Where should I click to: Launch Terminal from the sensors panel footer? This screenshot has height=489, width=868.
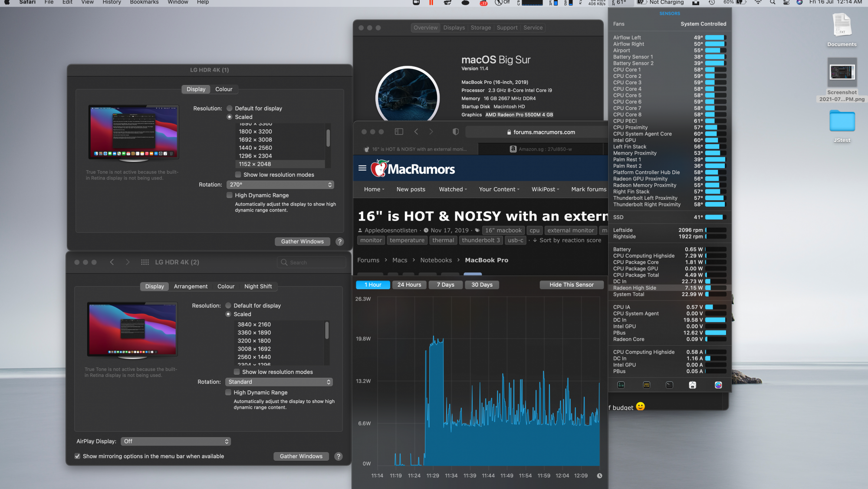(669, 385)
